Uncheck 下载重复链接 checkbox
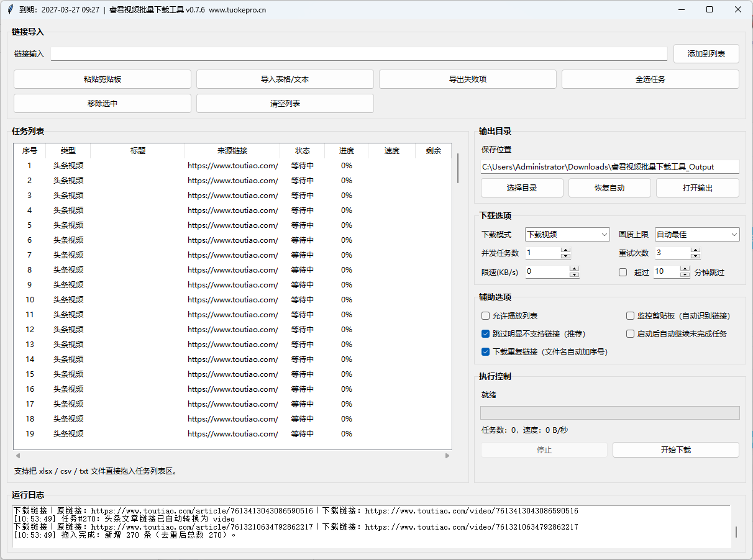Screen dimensions: 753x560 point(486,352)
